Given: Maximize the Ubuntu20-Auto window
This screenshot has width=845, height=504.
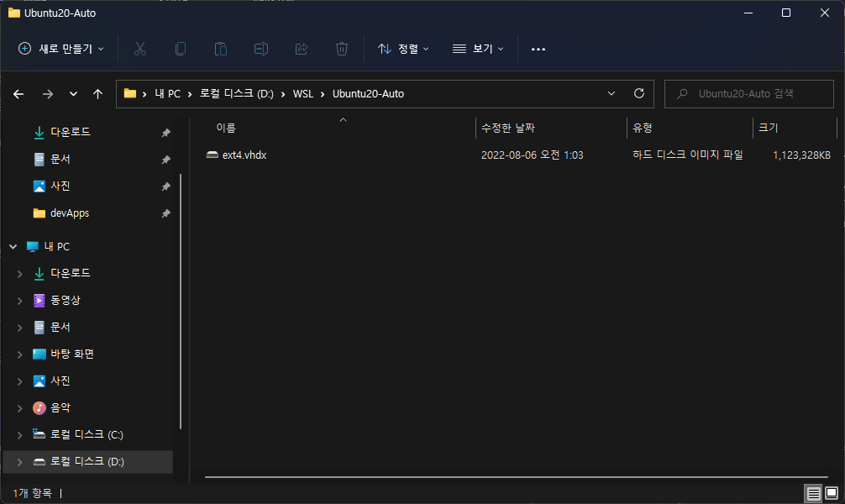Looking at the screenshot, I should pyautogui.click(x=786, y=13).
